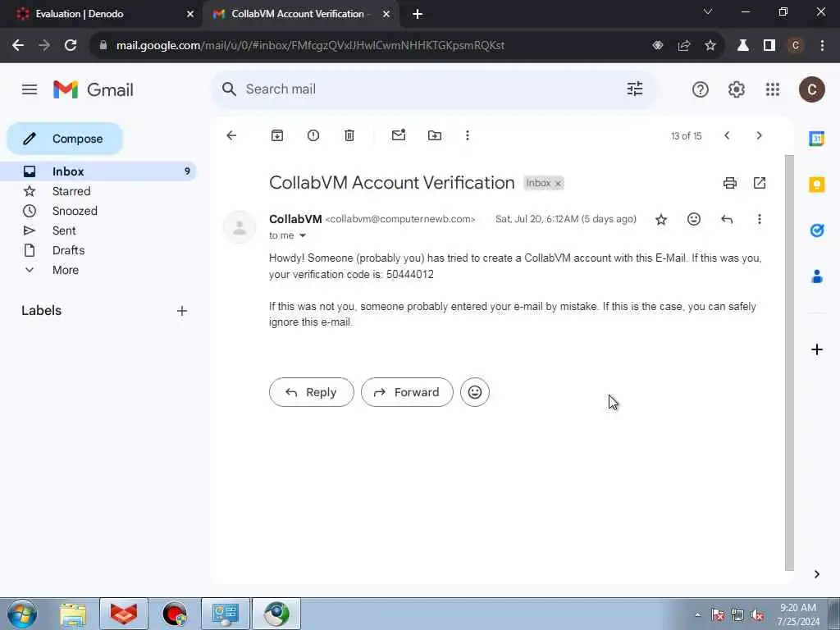
Task: Delete the email with trash icon
Action: click(x=349, y=135)
